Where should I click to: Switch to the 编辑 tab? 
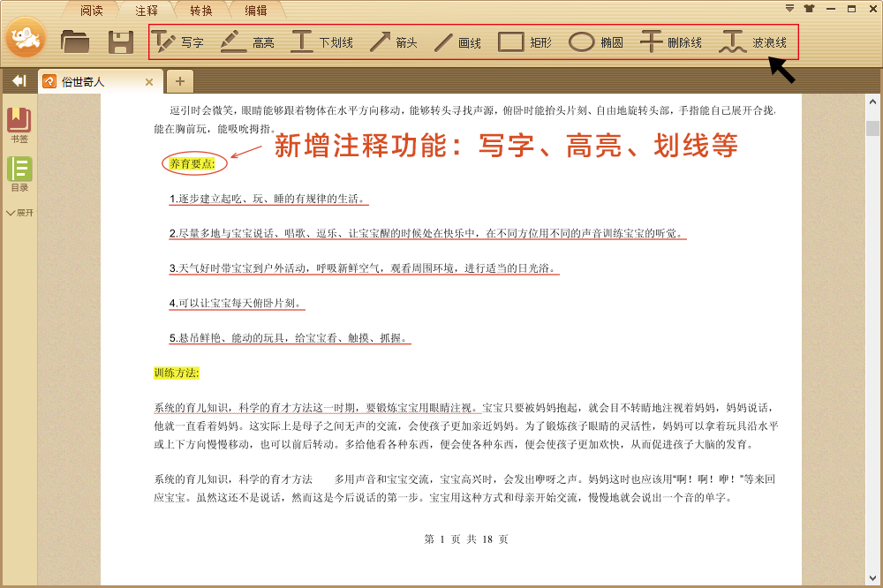tap(256, 11)
